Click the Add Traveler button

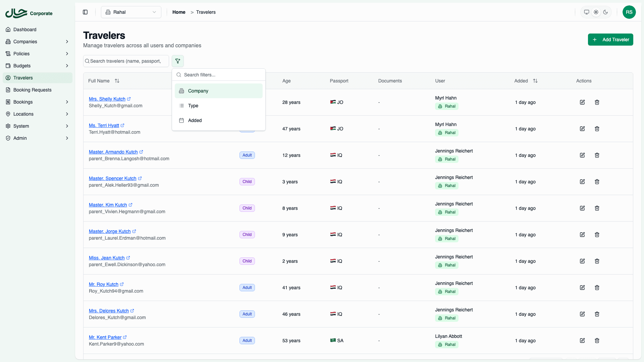point(610,40)
